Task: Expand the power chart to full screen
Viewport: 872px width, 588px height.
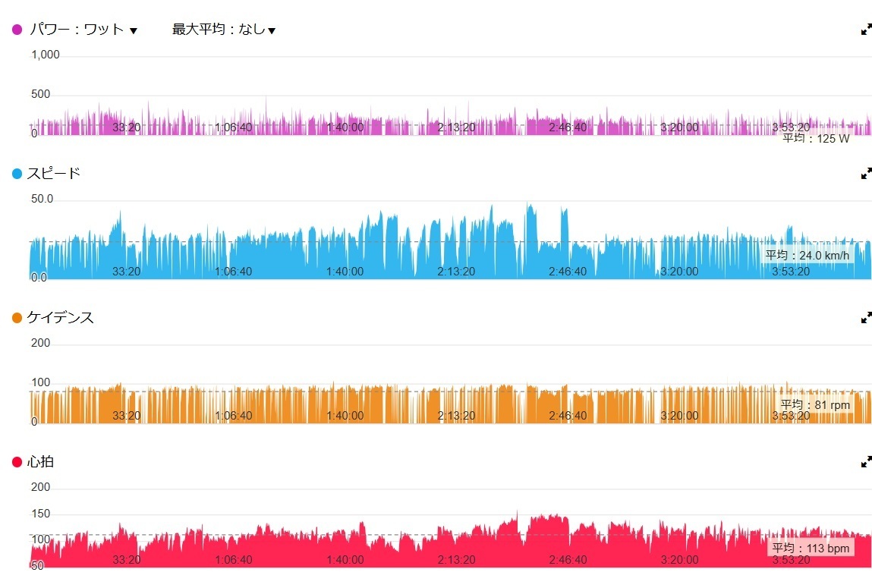Action: coord(866,30)
